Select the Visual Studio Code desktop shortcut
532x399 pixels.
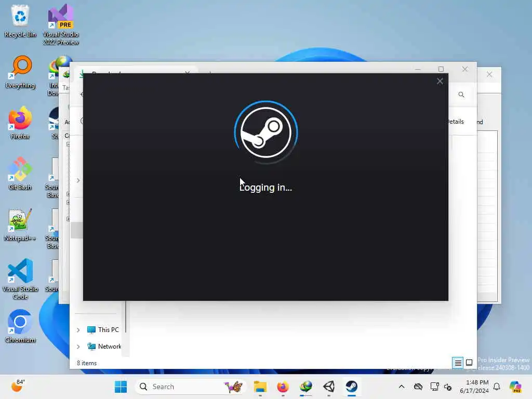[x=20, y=279]
